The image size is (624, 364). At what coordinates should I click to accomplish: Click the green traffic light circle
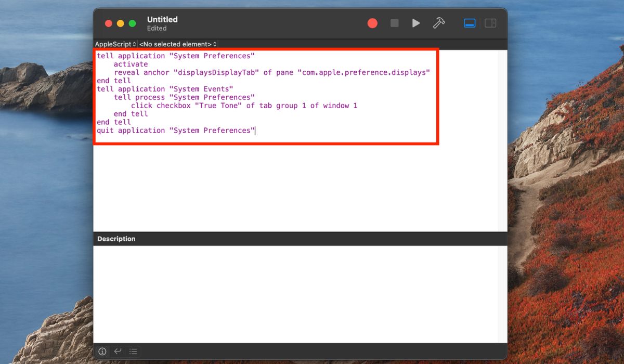pyautogui.click(x=133, y=23)
